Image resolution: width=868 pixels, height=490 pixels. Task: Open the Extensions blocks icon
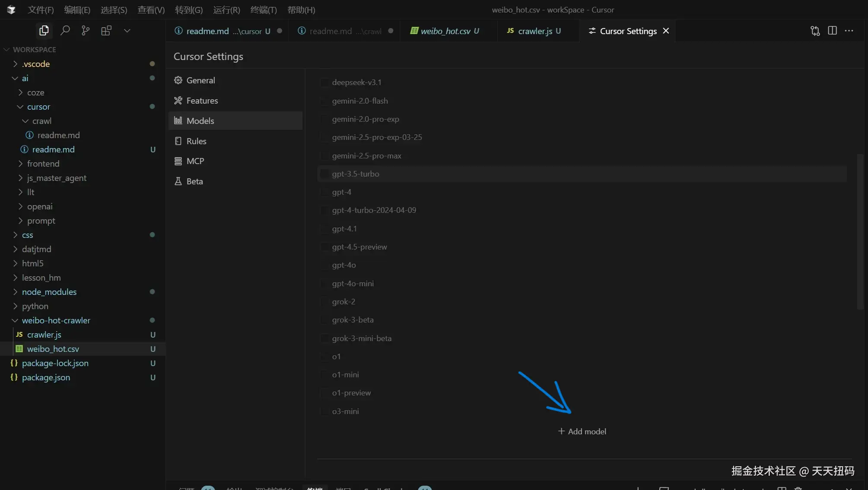106,31
